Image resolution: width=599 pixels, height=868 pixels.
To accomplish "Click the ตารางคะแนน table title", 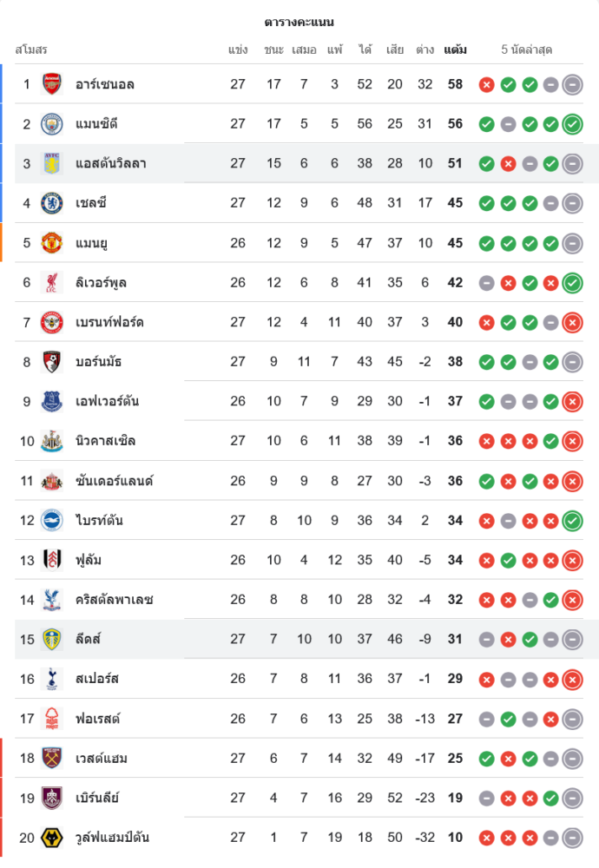I will coord(299,22).
